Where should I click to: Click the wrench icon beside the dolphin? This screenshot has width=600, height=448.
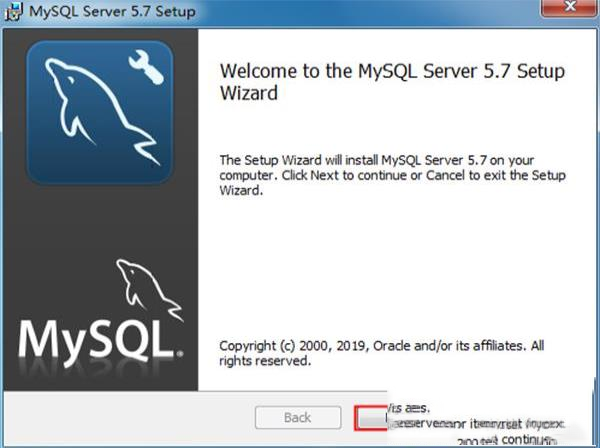point(140,68)
